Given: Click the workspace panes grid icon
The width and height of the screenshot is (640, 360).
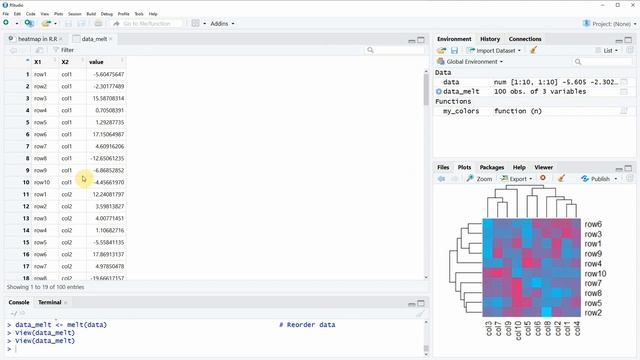Looking at the screenshot, I should 196,24.
